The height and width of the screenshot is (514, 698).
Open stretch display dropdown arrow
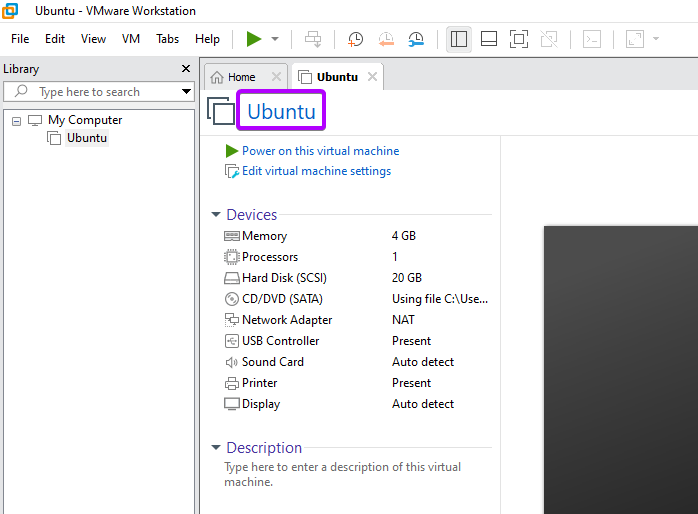pos(656,39)
